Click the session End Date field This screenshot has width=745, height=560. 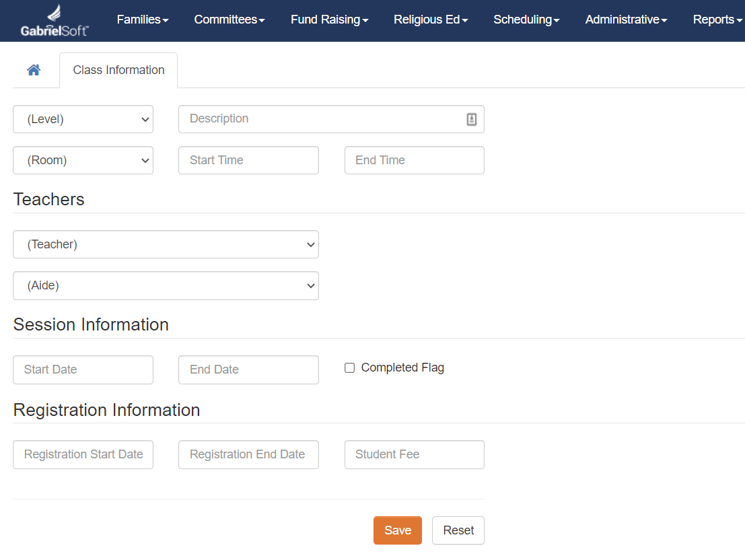point(248,370)
